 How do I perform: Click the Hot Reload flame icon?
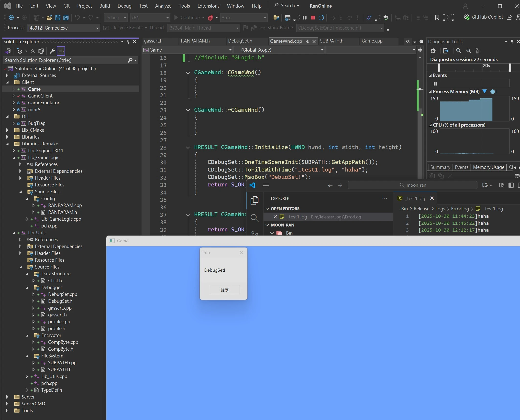click(210, 18)
